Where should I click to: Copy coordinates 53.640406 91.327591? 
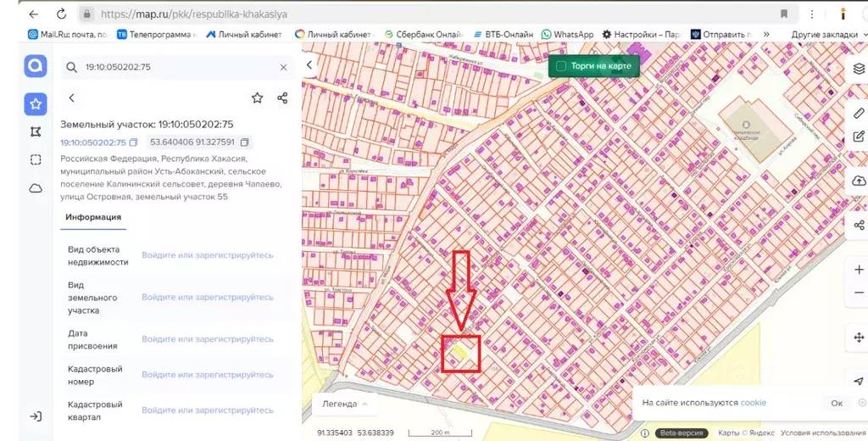tap(244, 142)
